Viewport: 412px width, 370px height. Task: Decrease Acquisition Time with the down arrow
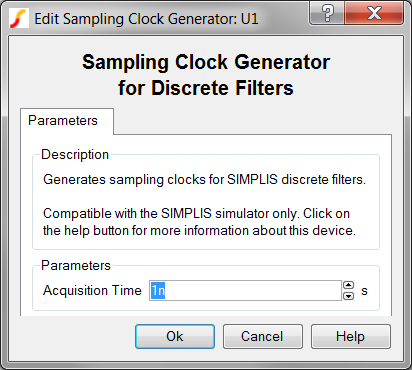[349, 296]
